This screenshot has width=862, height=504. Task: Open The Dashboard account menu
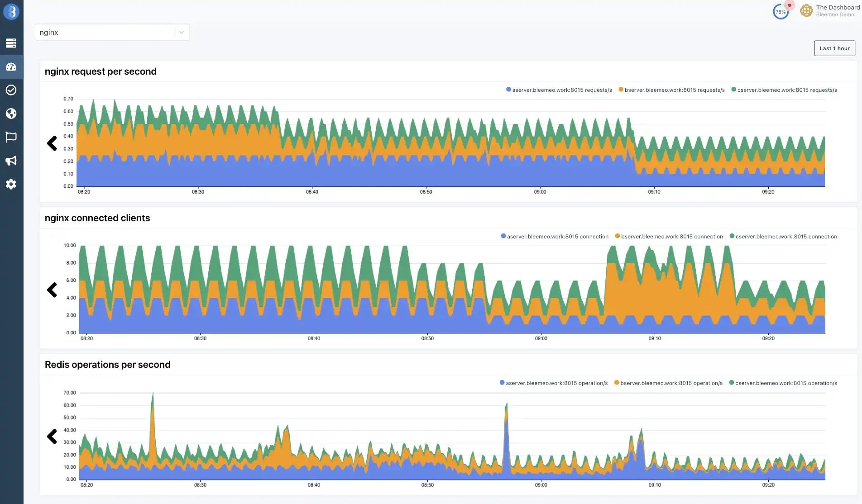point(830,11)
